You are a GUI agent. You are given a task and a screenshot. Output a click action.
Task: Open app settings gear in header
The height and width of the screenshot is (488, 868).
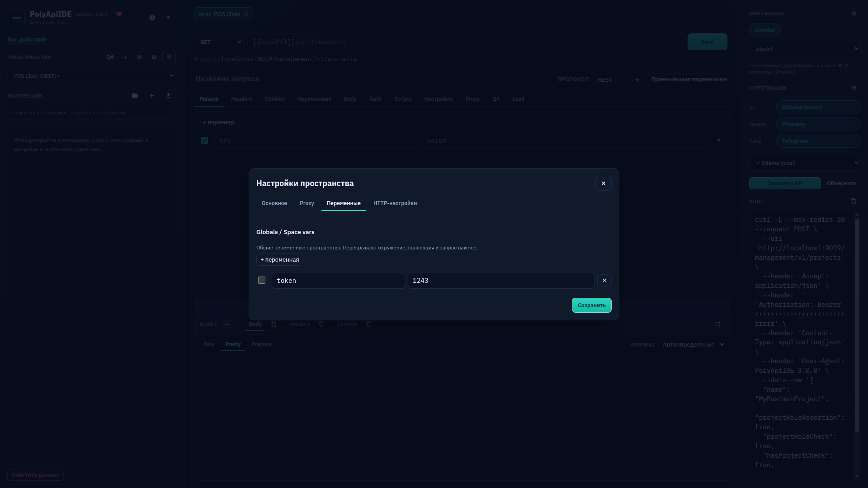(x=152, y=18)
